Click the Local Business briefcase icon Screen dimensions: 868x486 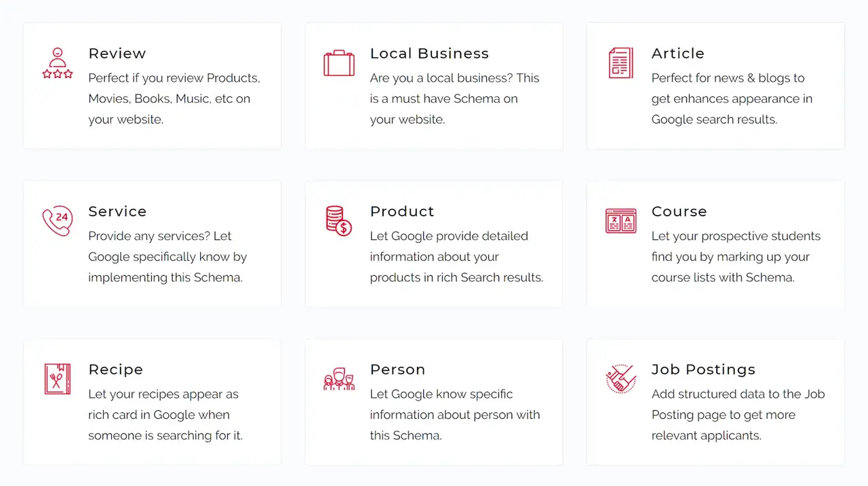(x=339, y=63)
